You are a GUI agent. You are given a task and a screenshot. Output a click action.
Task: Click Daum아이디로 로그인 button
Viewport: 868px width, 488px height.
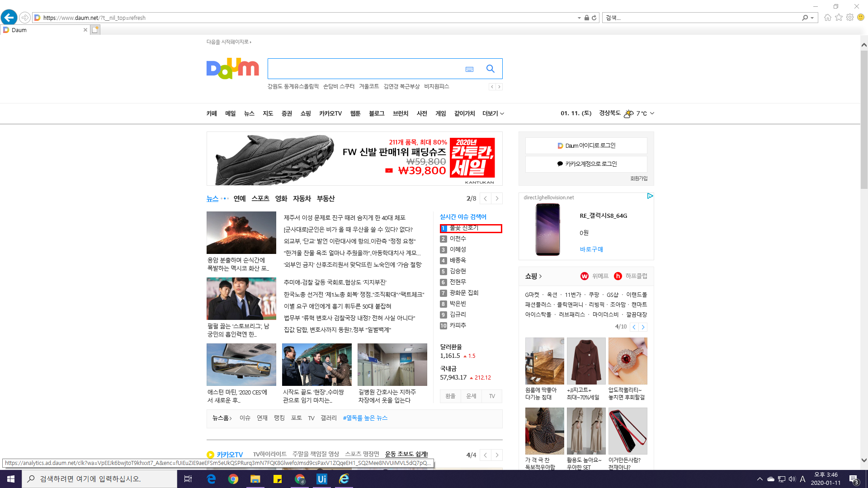point(586,145)
